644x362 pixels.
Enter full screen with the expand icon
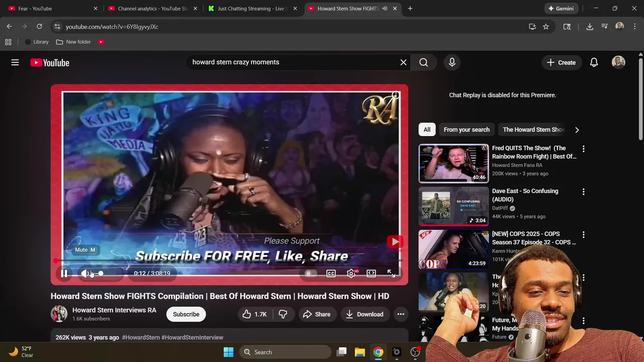[391, 274]
